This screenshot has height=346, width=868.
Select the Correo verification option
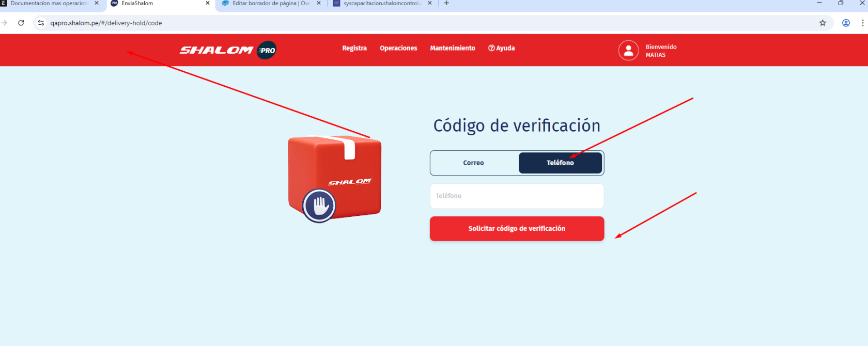(x=474, y=163)
